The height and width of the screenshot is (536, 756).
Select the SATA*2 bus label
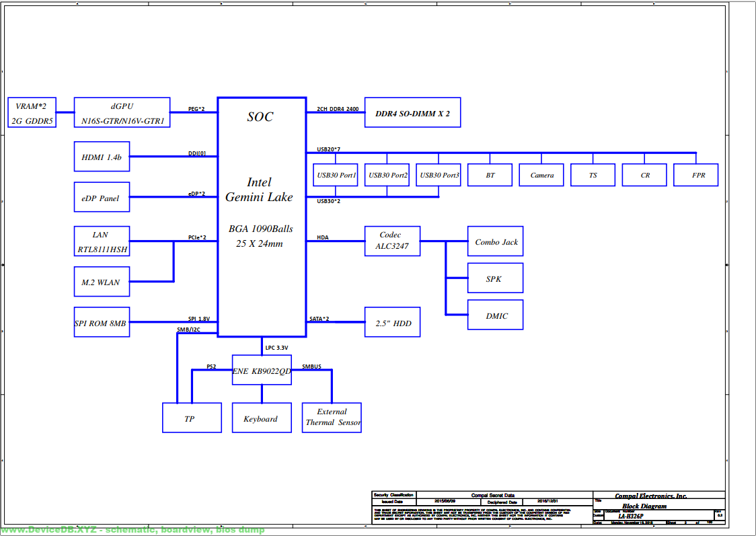click(x=319, y=319)
